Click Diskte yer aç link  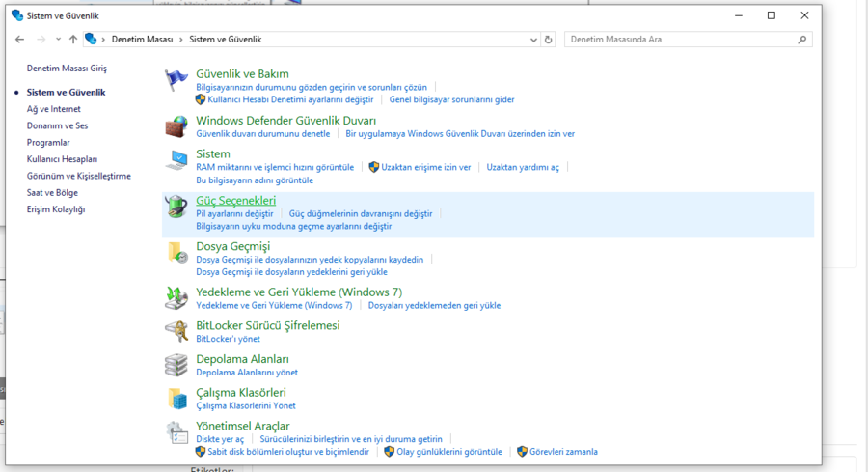pyautogui.click(x=220, y=439)
